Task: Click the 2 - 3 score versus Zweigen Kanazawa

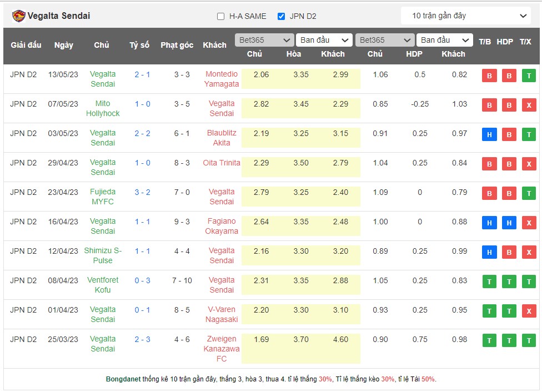Action: (142, 339)
